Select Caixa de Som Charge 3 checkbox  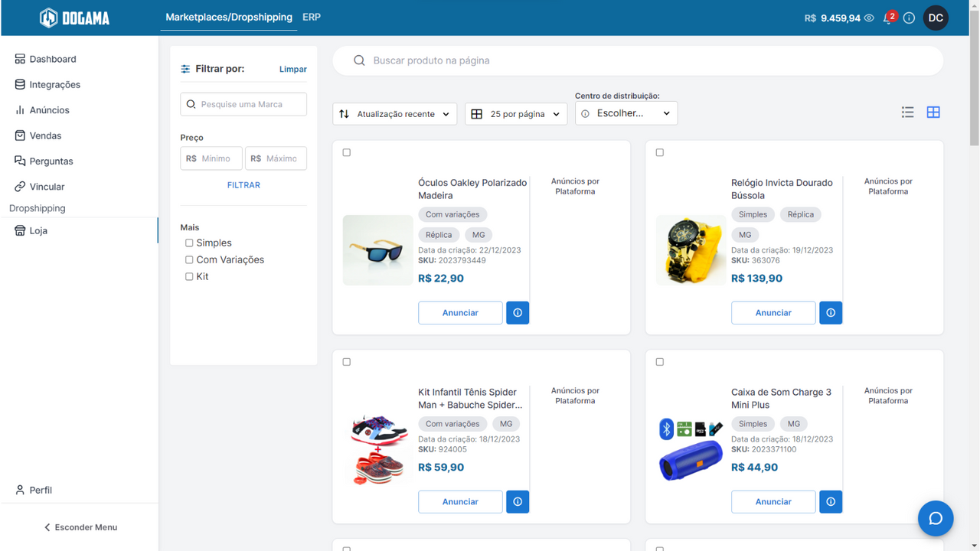[x=660, y=362]
